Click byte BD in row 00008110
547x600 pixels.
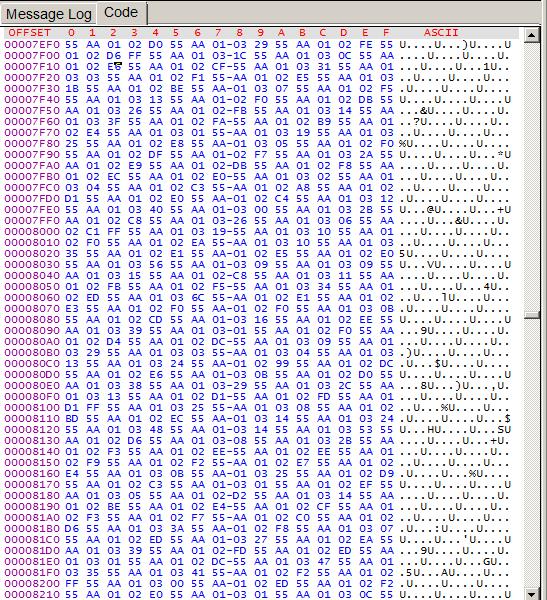(72, 419)
